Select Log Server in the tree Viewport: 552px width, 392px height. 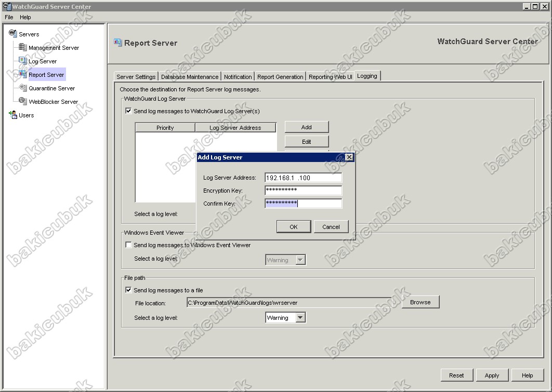(43, 61)
